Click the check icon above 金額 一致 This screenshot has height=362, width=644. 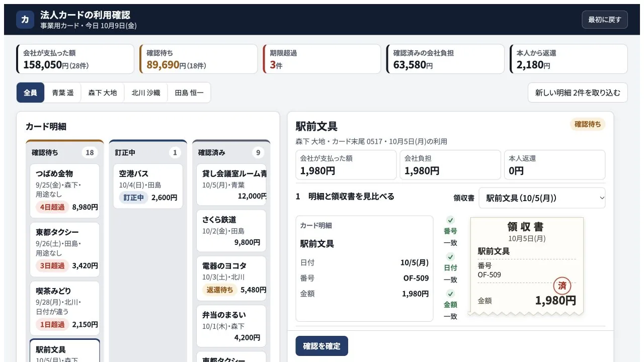450,294
